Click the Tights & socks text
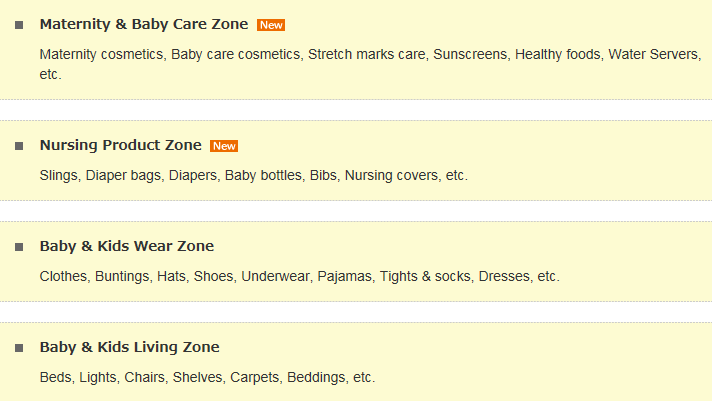The height and width of the screenshot is (401, 712). point(425,277)
